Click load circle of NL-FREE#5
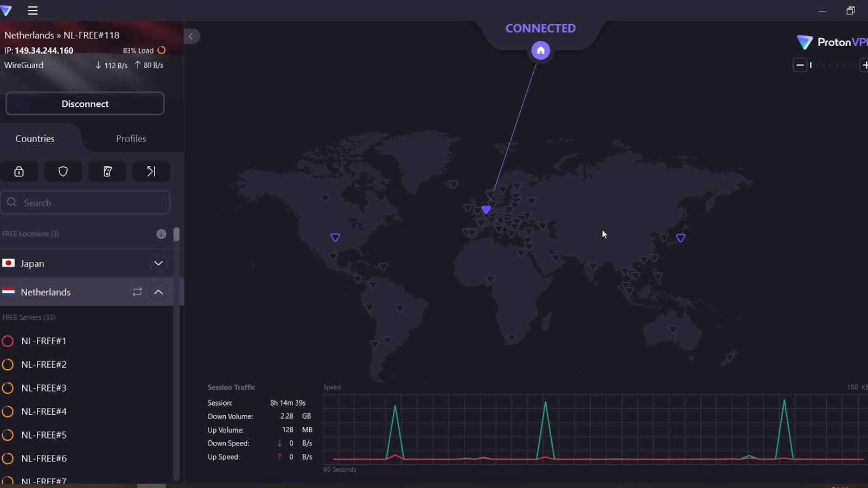868x488 pixels. pyautogui.click(x=8, y=435)
